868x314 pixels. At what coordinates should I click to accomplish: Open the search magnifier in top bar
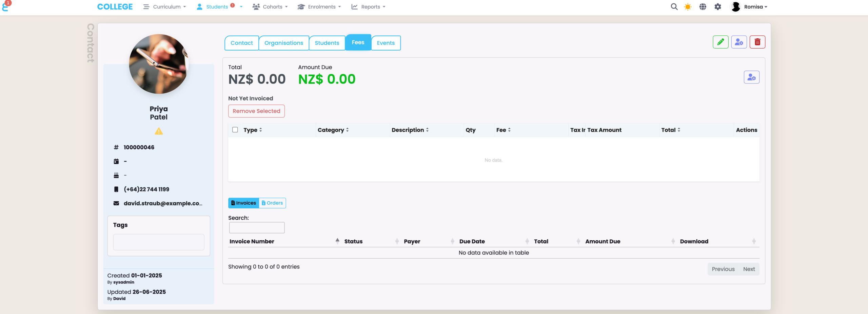[x=674, y=7]
